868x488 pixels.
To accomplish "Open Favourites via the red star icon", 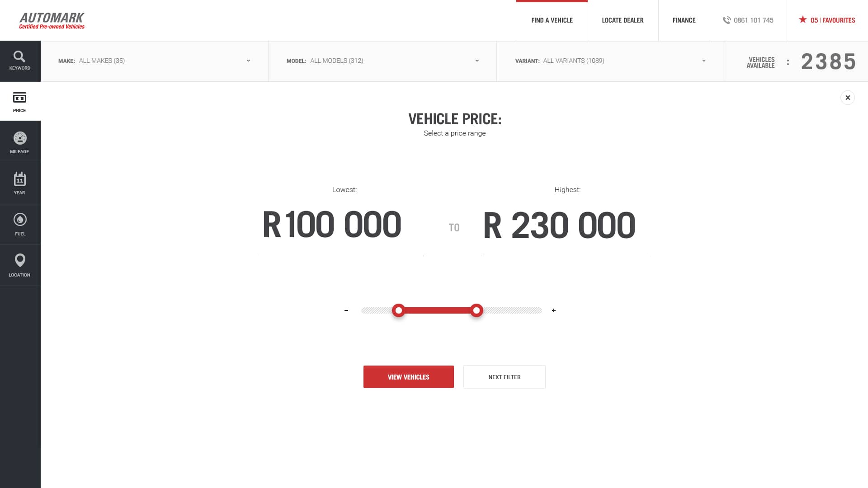I will tap(802, 20).
